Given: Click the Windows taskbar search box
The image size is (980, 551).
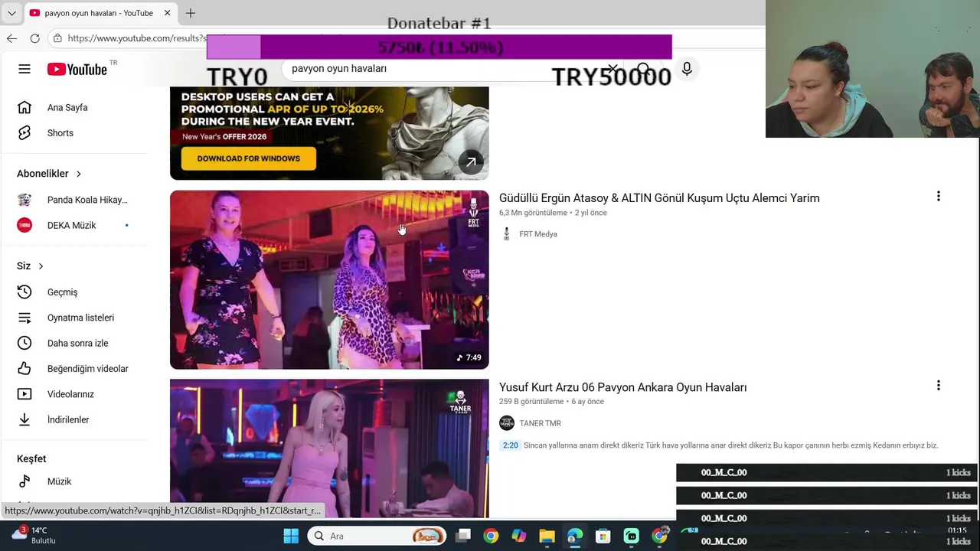Looking at the screenshot, I should pos(377,536).
